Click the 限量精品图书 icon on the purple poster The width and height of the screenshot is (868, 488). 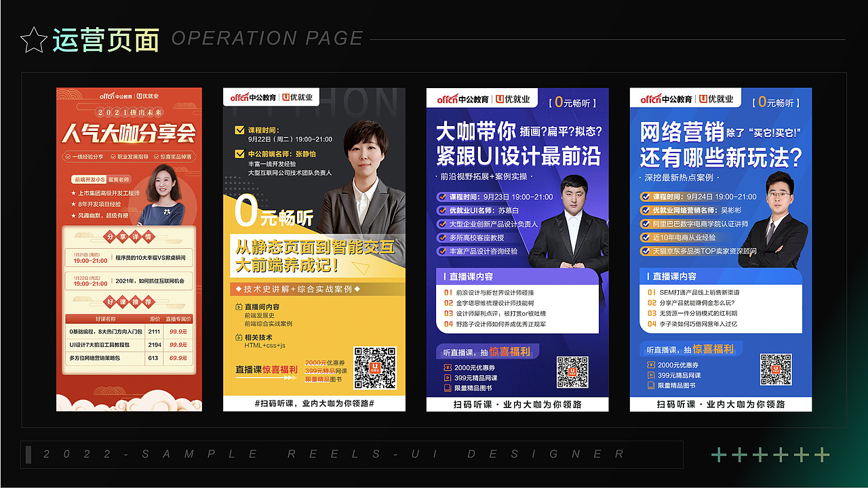448,388
